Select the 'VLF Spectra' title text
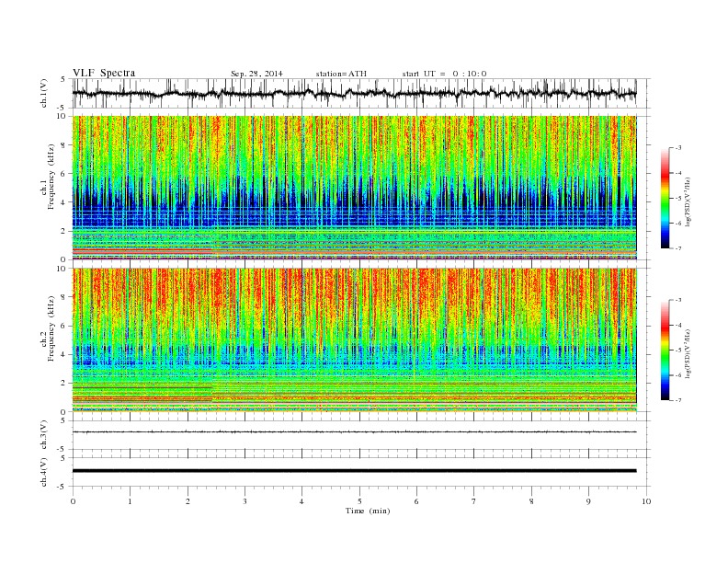 [x=104, y=73]
